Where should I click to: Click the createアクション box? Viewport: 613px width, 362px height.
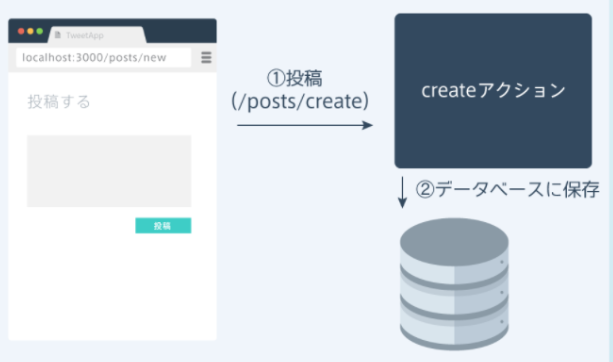[493, 91]
